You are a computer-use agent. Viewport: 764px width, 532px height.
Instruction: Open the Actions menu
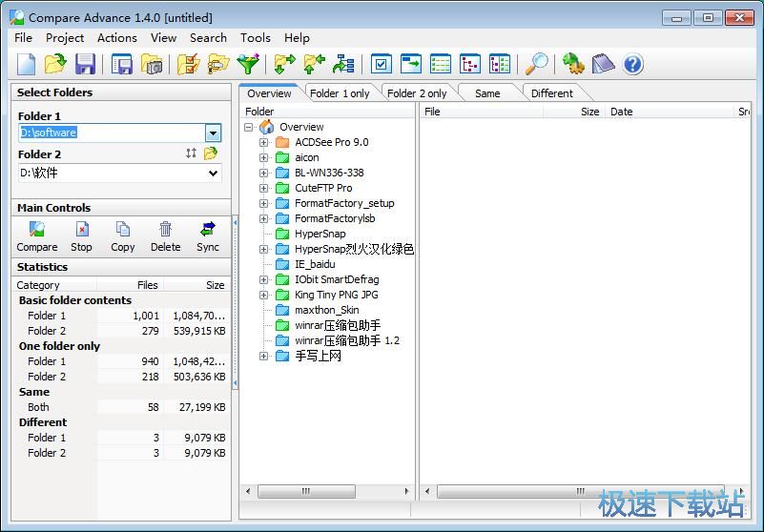point(117,38)
